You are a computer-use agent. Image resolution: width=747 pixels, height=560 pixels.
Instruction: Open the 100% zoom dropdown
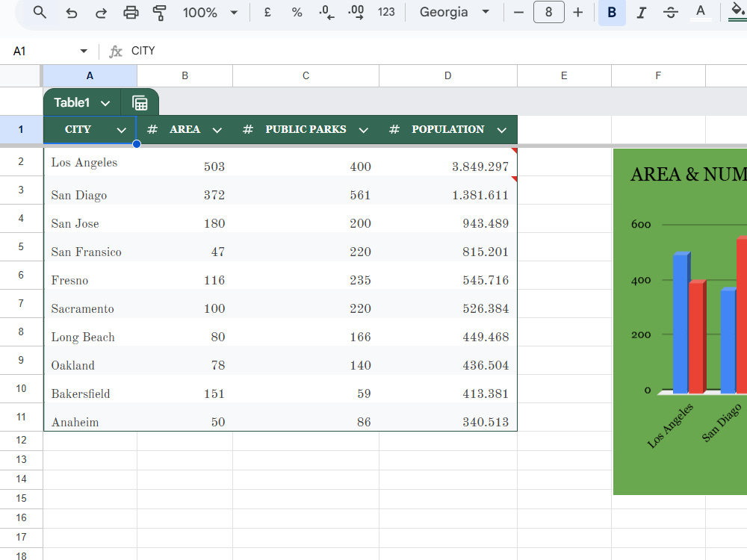(x=210, y=13)
